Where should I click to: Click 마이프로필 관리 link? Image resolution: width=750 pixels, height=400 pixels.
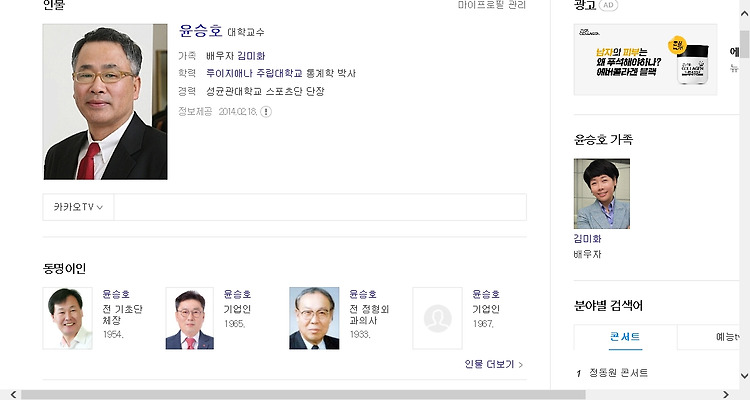(x=492, y=5)
